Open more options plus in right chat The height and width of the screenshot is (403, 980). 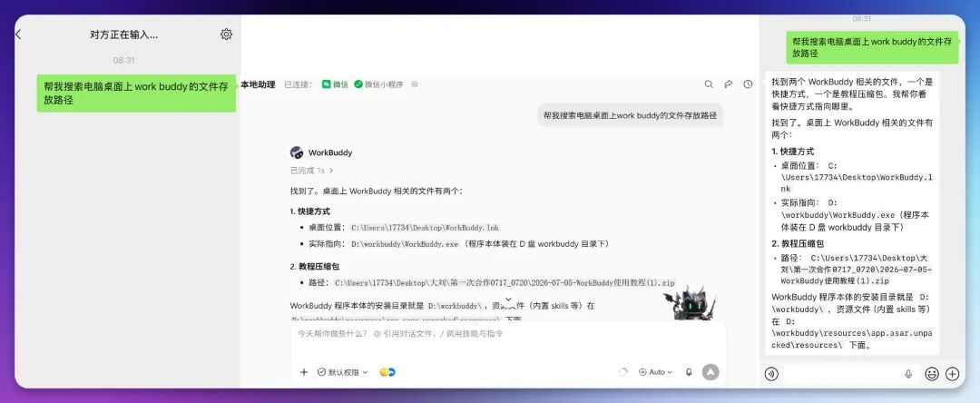click(952, 374)
